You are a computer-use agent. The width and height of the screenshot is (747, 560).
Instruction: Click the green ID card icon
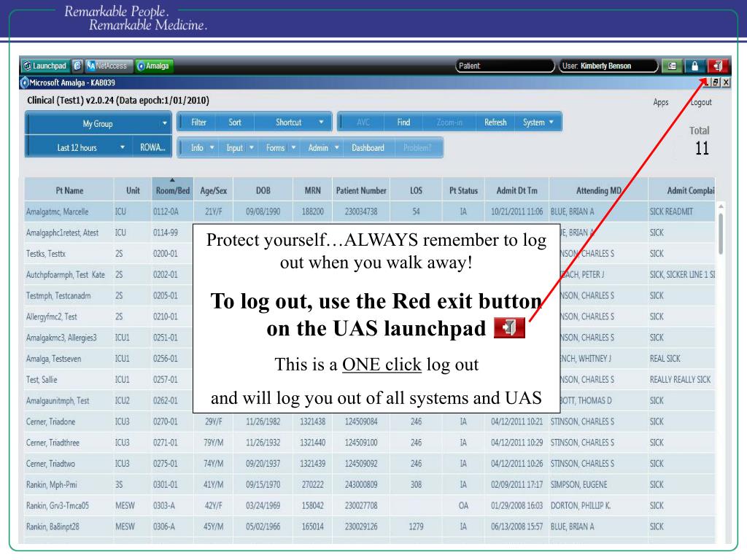(x=672, y=66)
